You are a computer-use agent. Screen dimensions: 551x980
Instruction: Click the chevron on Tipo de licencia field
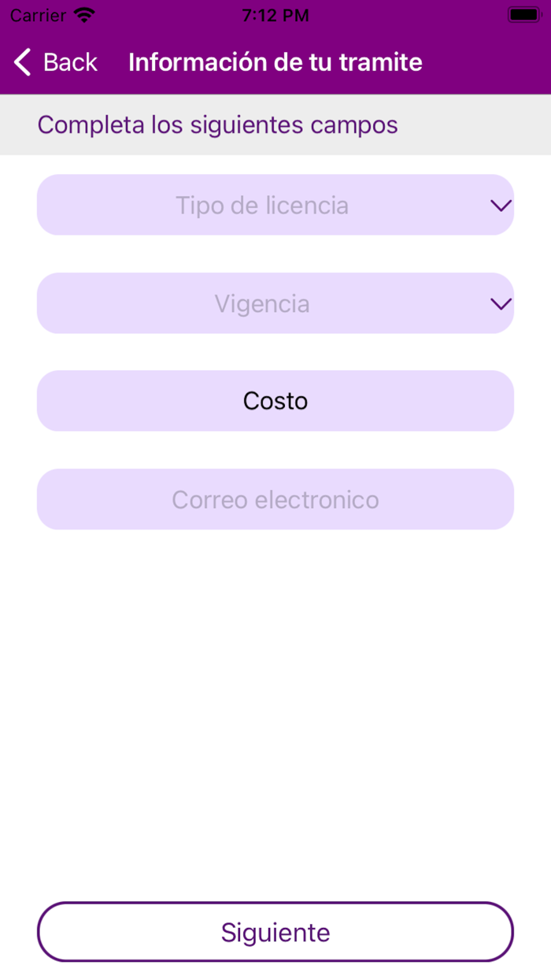500,205
